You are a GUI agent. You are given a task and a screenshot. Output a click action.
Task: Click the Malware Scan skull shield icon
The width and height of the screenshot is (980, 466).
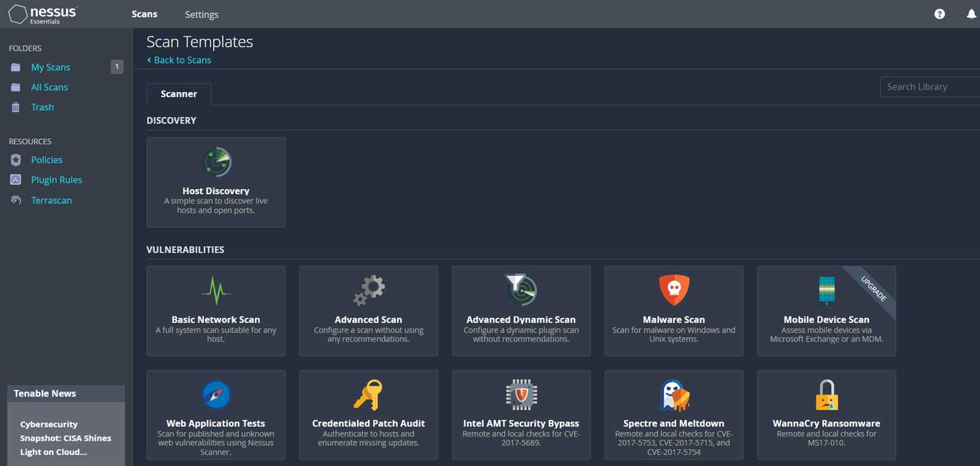click(x=674, y=290)
